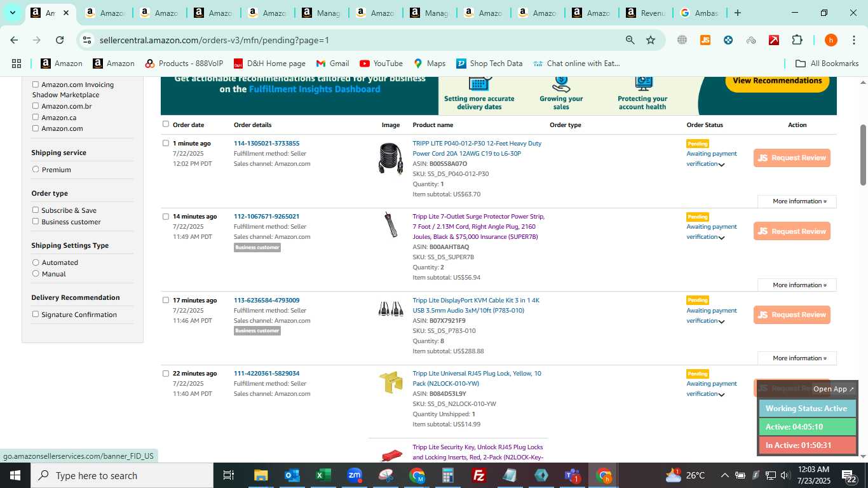Open the JS extension icon in toolbar
This screenshot has height=488, width=868.
pos(705,40)
